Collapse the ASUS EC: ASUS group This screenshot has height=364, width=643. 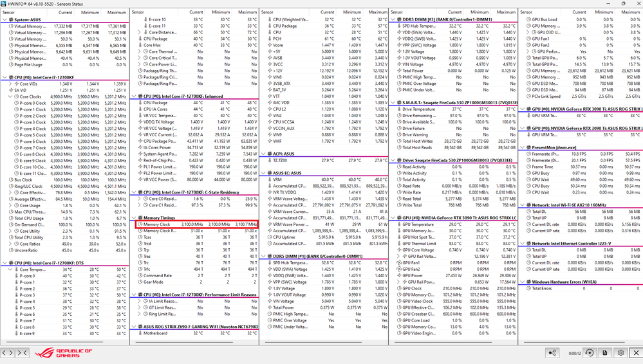(x=264, y=174)
